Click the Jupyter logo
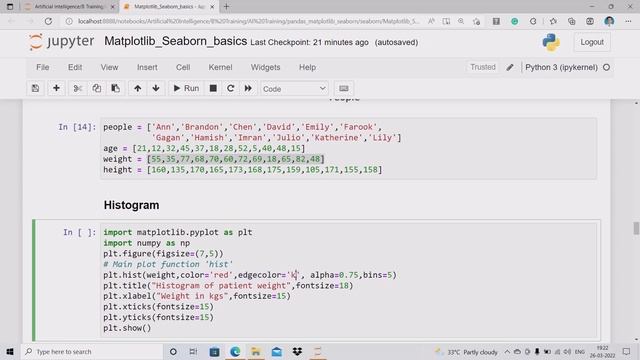Viewport: 640px width, 360px height. click(61, 42)
